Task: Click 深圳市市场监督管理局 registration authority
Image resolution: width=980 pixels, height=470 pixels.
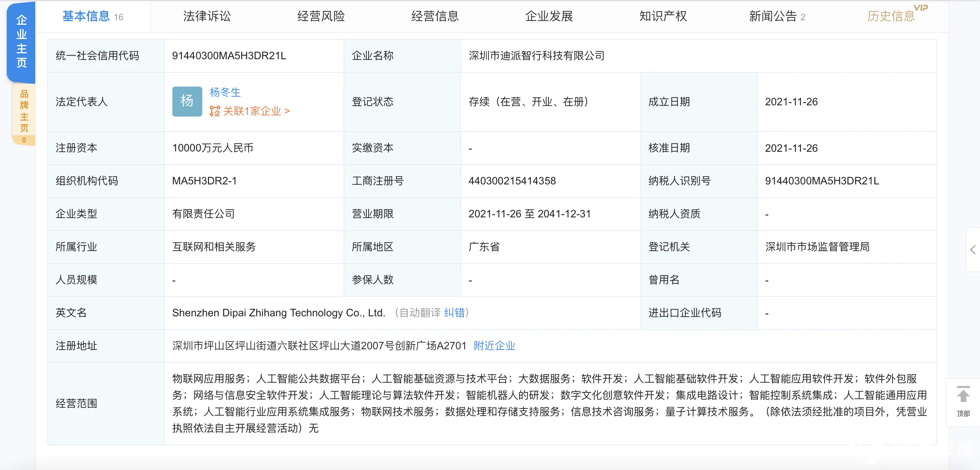Action: [817, 247]
